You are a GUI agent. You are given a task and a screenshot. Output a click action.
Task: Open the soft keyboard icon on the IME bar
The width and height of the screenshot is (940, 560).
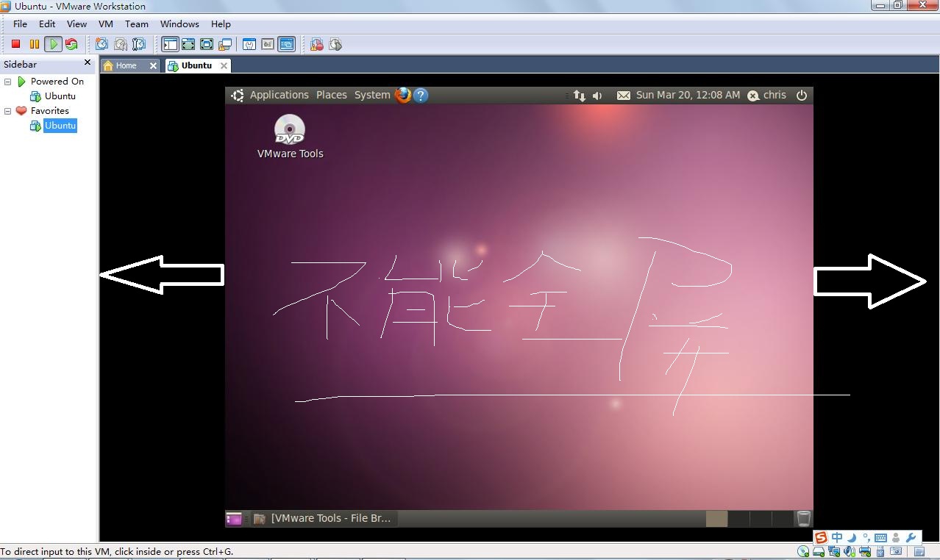point(880,538)
